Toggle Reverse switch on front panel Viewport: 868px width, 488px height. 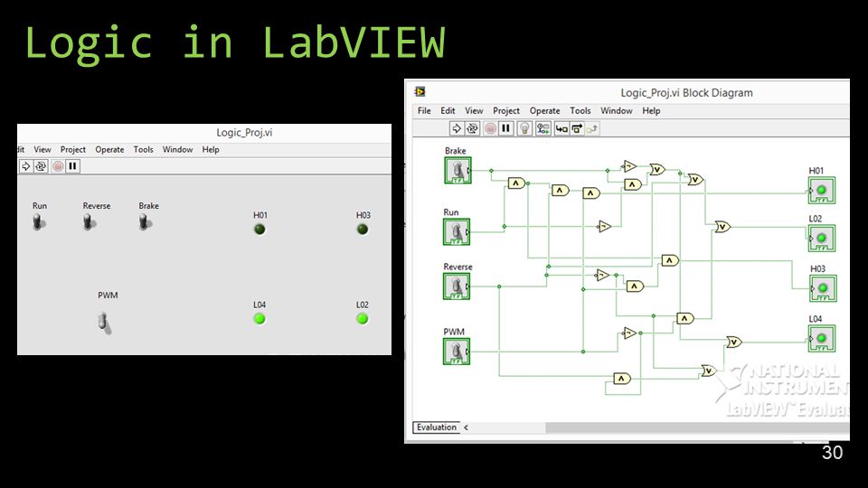[x=89, y=222]
